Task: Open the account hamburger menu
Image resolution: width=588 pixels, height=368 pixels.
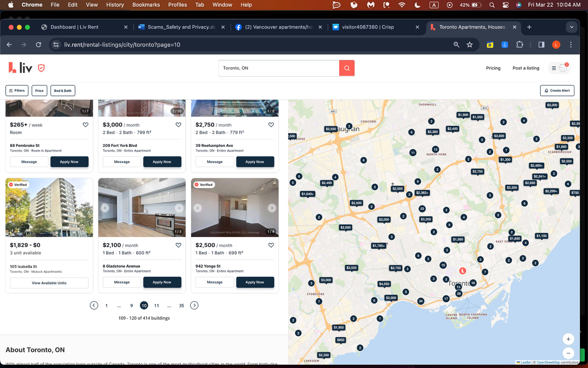Action: click(554, 68)
